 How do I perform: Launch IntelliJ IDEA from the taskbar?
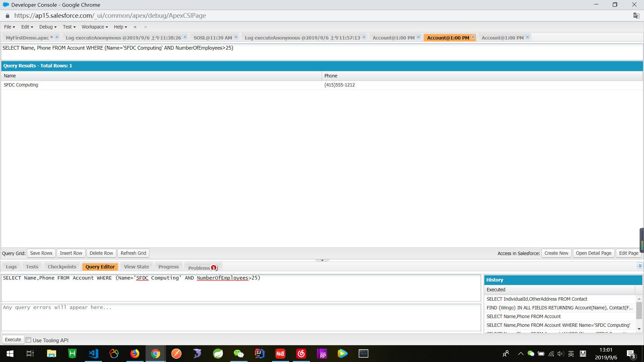click(x=259, y=354)
